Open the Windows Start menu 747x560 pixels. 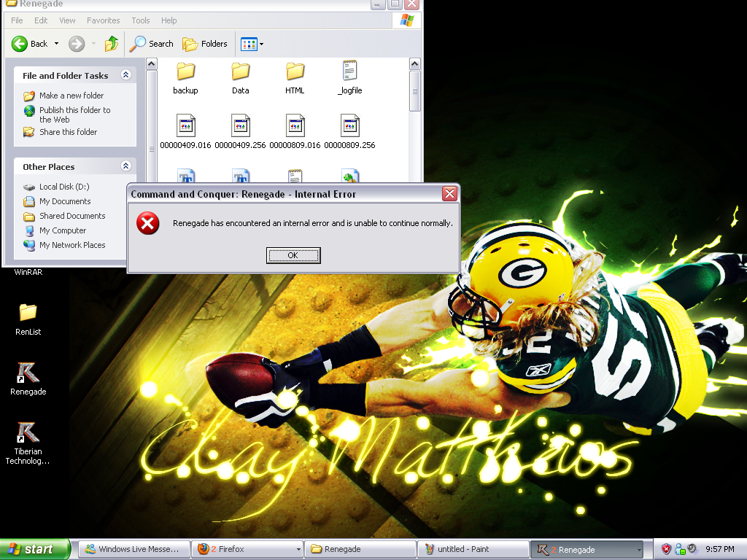(35, 549)
